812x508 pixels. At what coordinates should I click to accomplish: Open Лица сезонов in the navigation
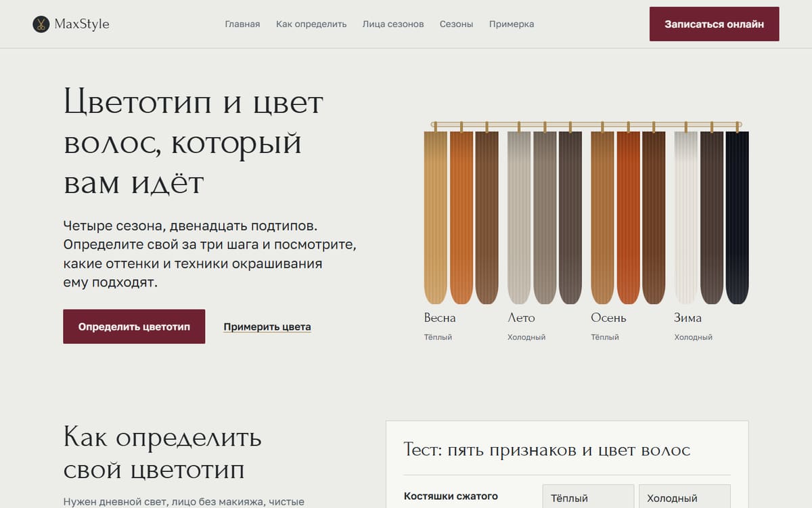393,24
